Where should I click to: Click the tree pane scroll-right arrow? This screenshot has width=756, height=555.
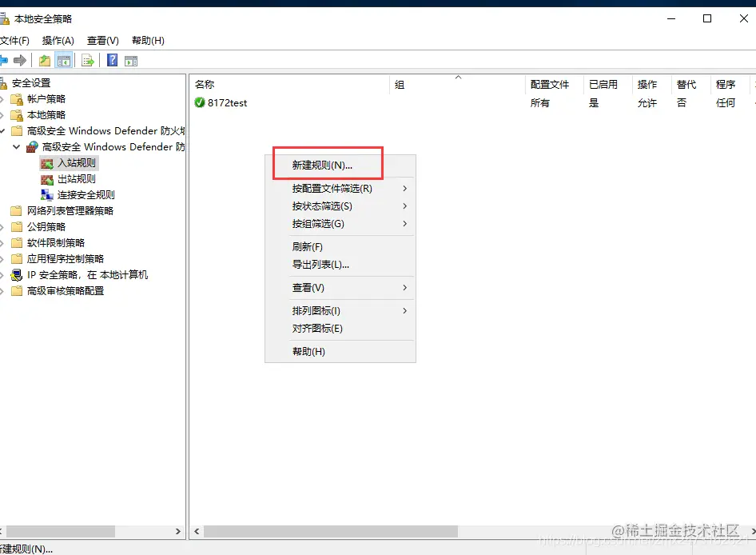pos(178,531)
